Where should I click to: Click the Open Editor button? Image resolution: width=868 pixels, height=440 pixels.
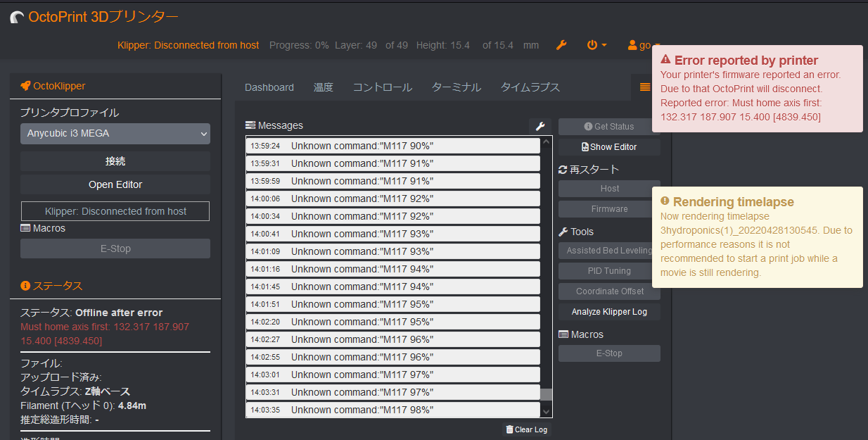click(115, 184)
